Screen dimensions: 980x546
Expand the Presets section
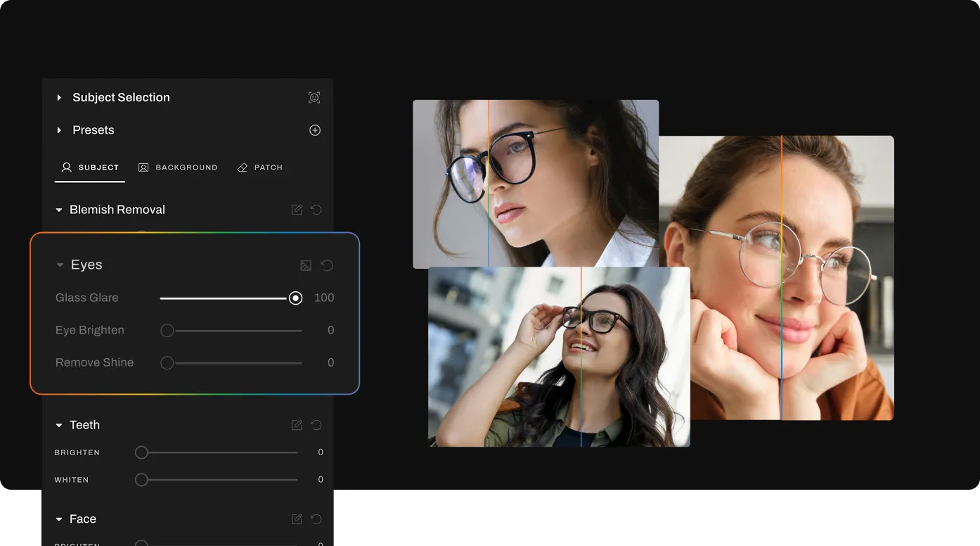click(59, 130)
